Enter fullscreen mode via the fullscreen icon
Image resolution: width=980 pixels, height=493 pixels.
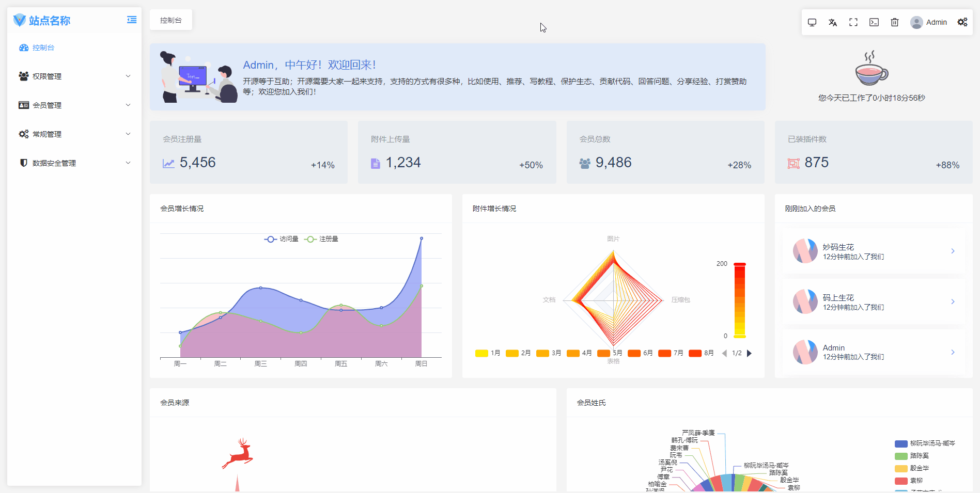tap(853, 22)
